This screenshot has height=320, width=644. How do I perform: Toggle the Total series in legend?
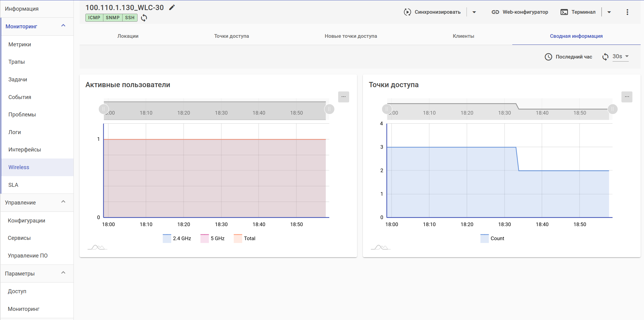pyautogui.click(x=245, y=238)
